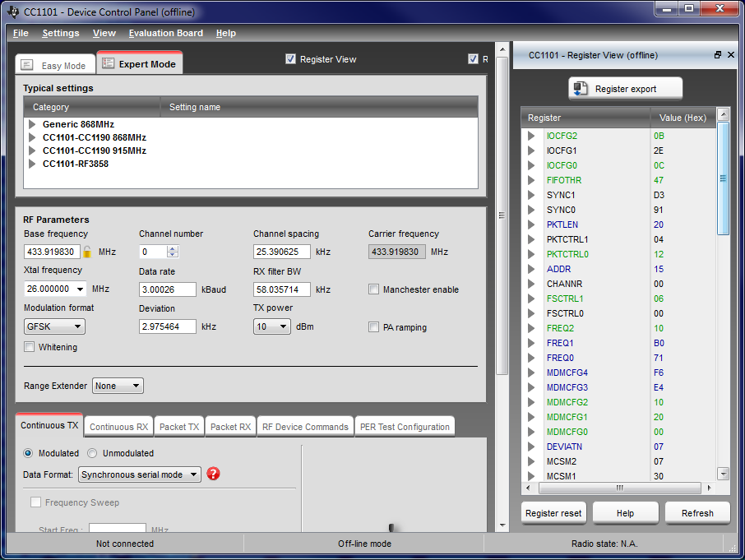Open the Settings menu
Image resolution: width=745 pixels, height=560 pixels.
[x=60, y=33]
